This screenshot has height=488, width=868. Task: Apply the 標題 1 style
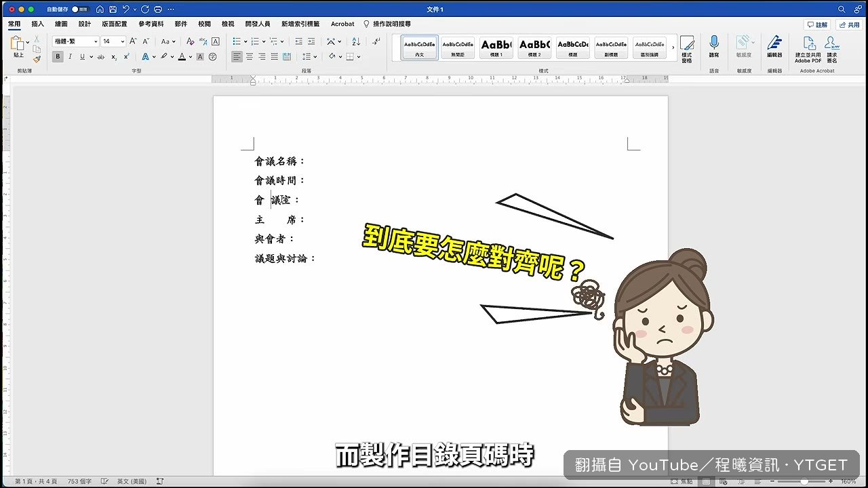496,47
